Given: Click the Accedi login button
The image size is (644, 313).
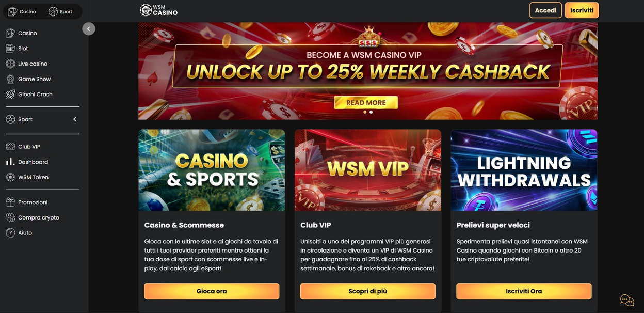Looking at the screenshot, I should pos(545,10).
